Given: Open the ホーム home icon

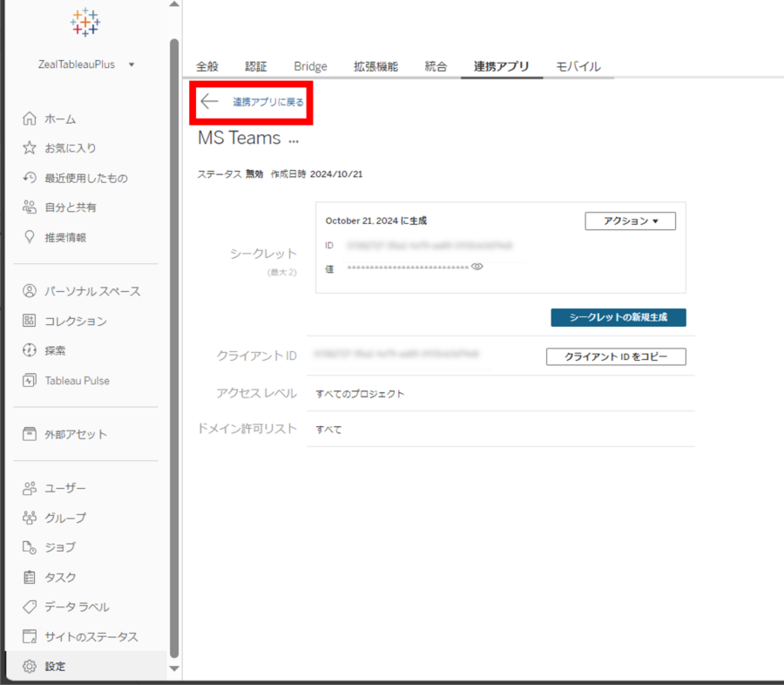Looking at the screenshot, I should click(30, 119).
